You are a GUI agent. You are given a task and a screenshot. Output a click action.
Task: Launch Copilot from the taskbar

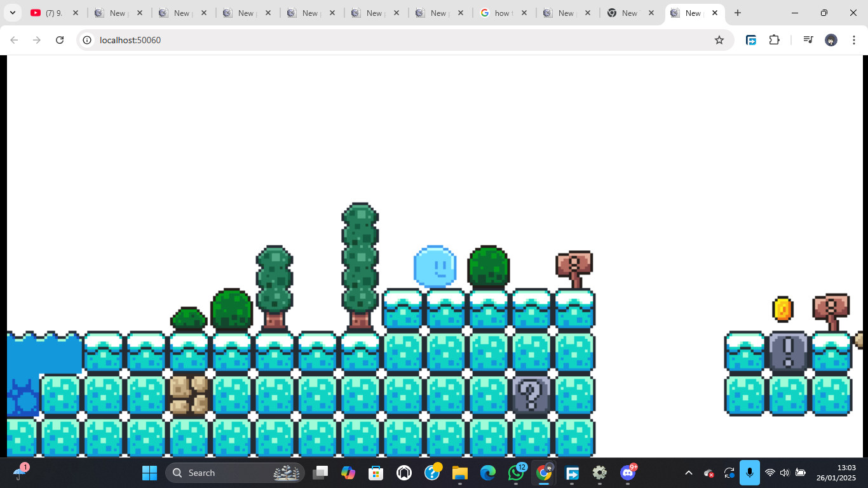click(x=348, y=473)
